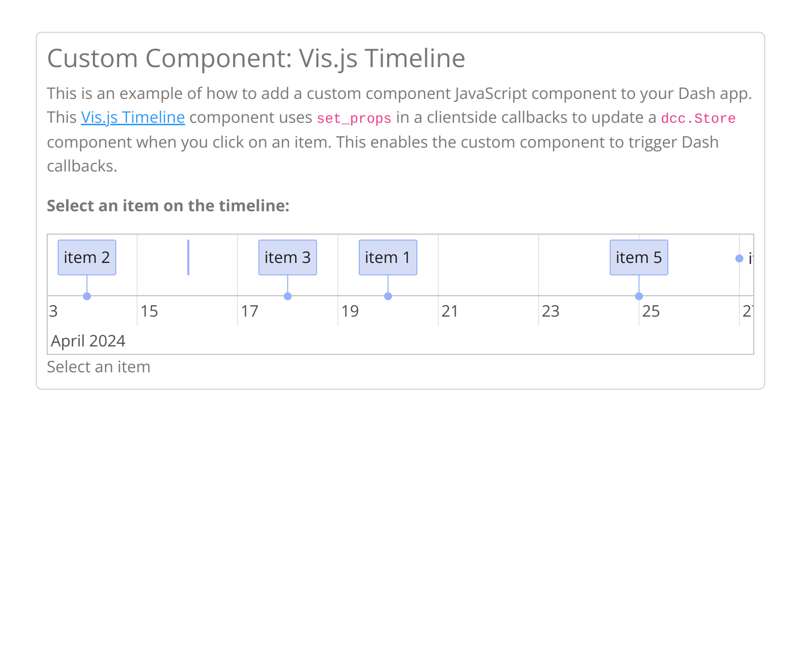801x672 pixels.
Task: Click the dot marker under item 3
Action: (288, 296)
